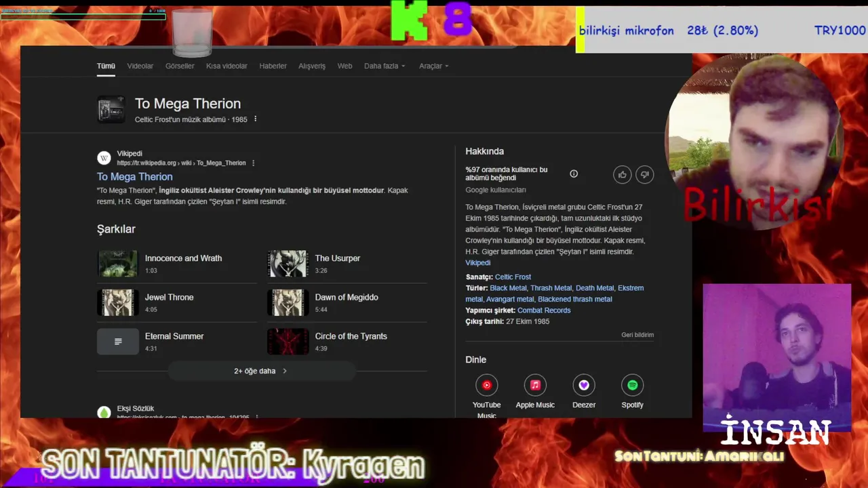Expand songs with 2+ öğe daha
This screenshot has width=868, height=488.
[261, 371]
